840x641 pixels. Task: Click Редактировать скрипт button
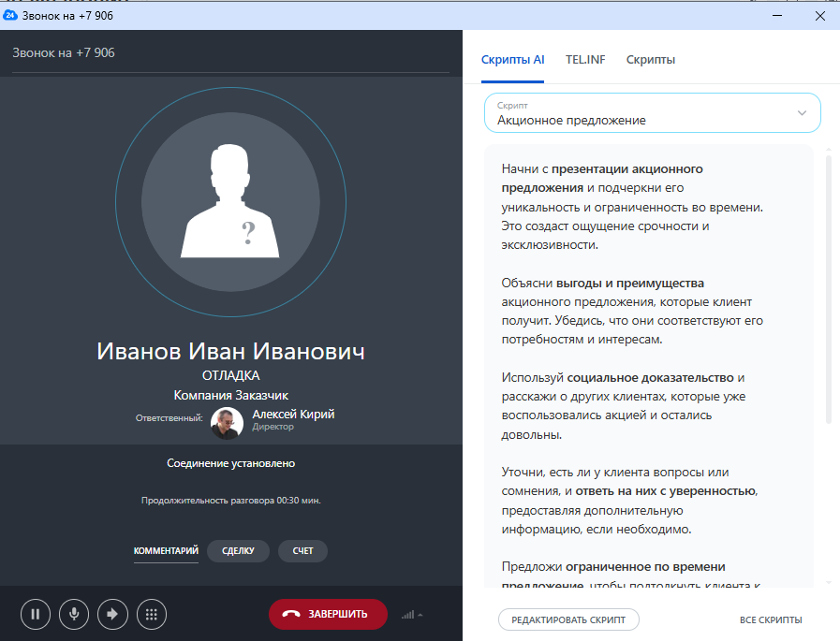click(x=568, y=619)
